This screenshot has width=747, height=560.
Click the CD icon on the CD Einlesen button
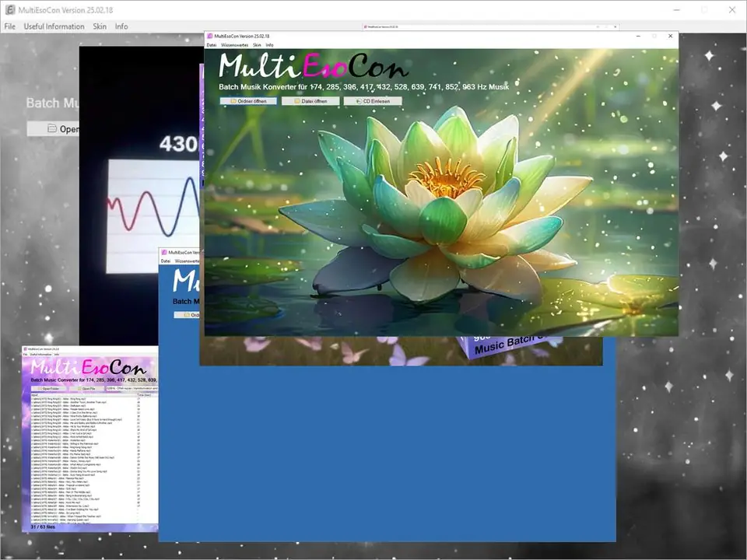(359, 101)
